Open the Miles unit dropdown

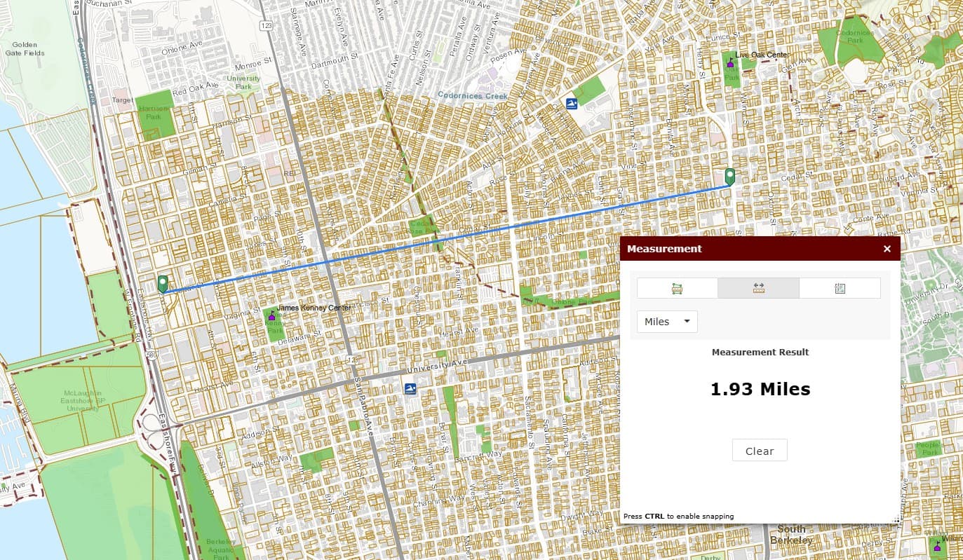[667, 322]
